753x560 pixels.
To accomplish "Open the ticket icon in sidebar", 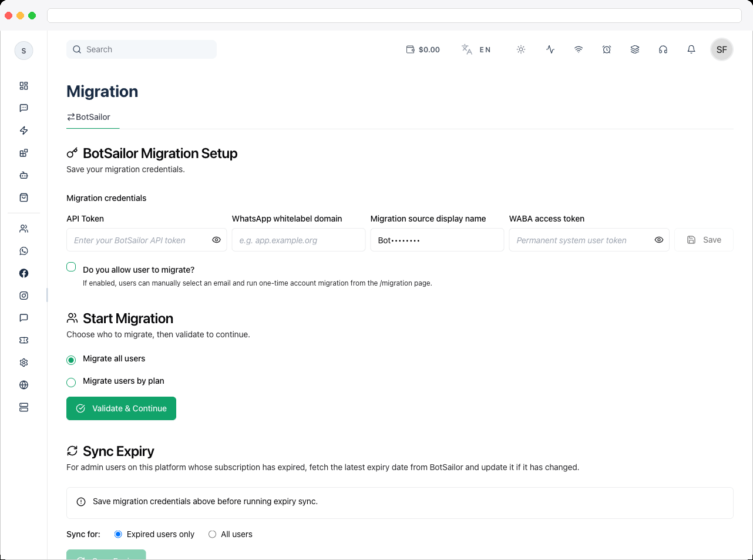I will pyautogui.click(x=23, y=340).
